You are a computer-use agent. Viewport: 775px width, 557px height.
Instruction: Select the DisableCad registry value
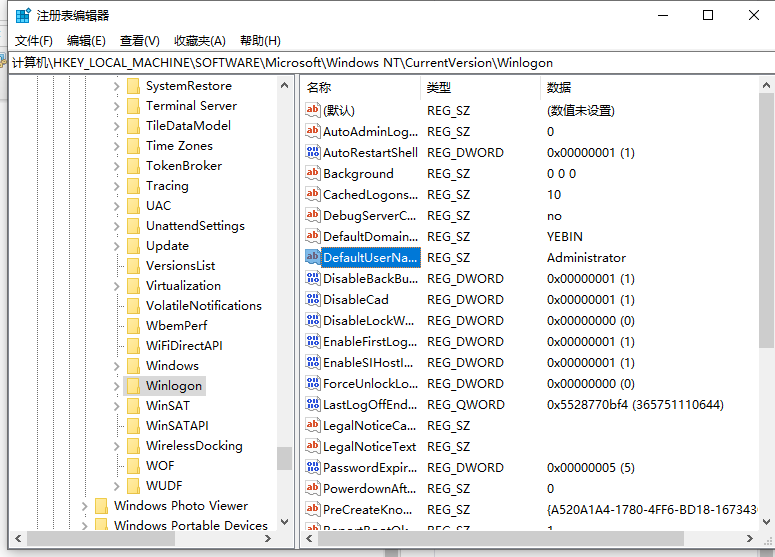[355, 300]
